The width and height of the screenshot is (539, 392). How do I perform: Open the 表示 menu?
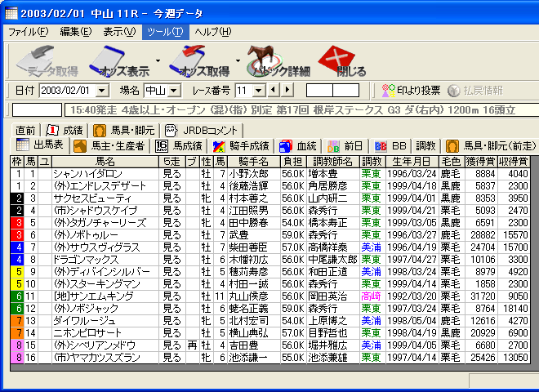pos(118,31)
